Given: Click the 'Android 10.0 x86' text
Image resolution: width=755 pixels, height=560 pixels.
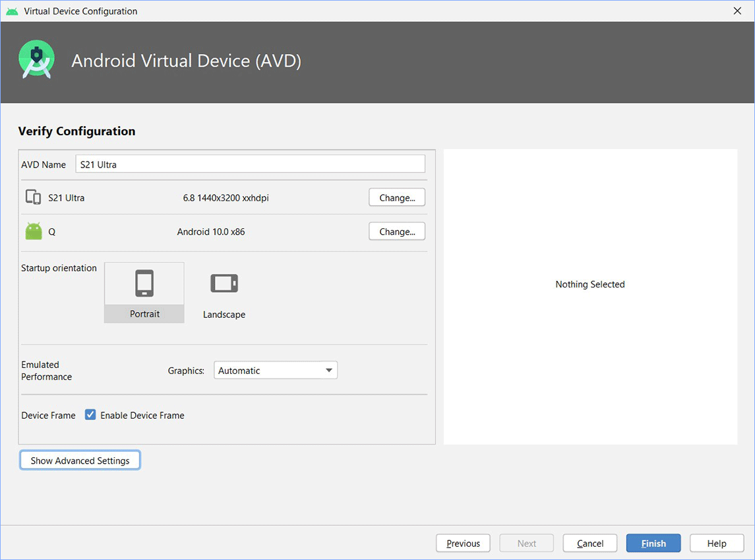Looking at the screenshot, I should pos(211,232).
